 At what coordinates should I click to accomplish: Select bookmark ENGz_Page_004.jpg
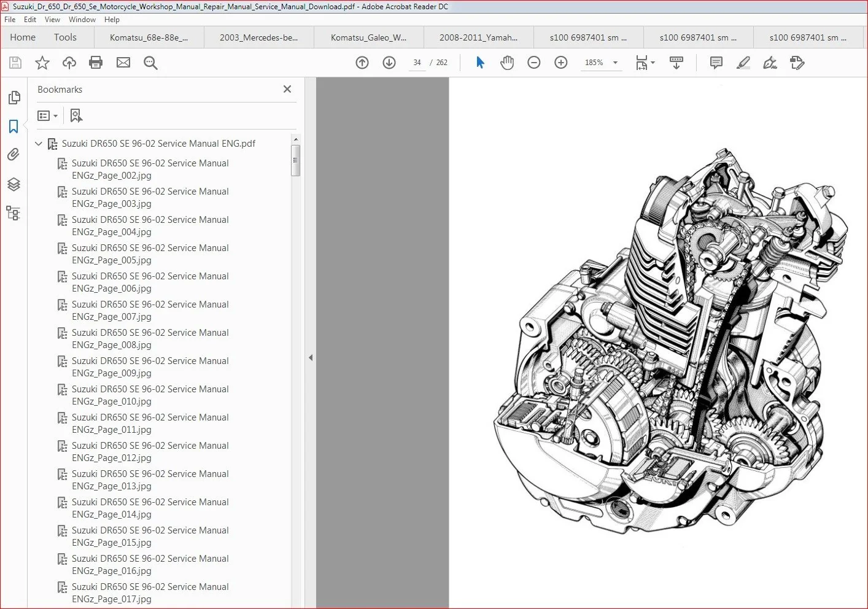[150, 226]
